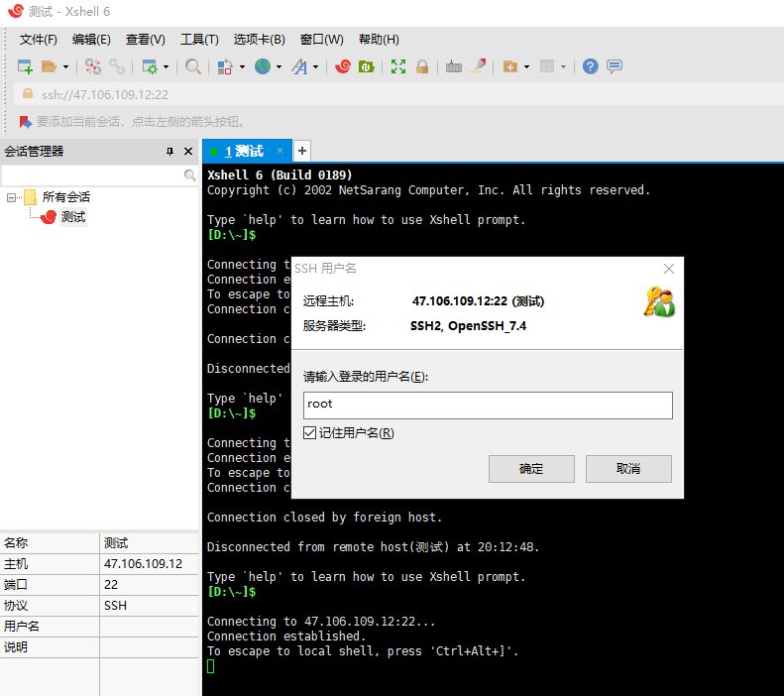784x696 pixels.
Task: Open the 工具(T) menu
Action: tap(199, 40)
